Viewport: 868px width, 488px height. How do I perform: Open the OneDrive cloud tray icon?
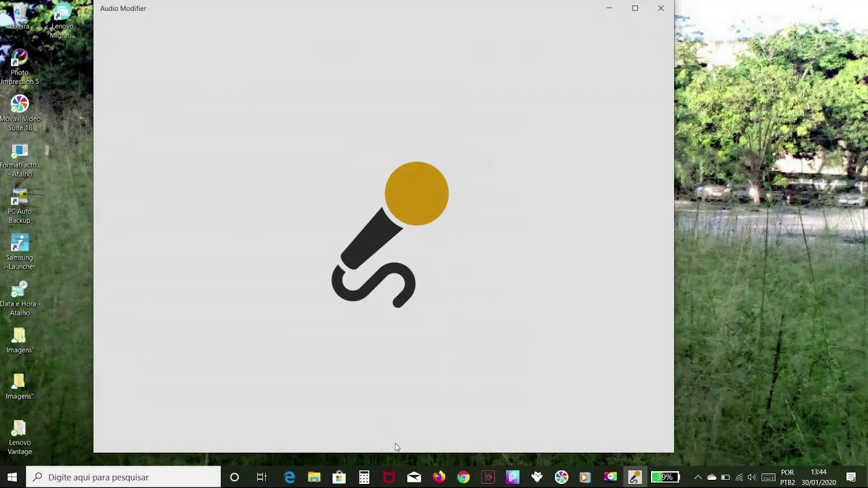[x=711, y=477]
